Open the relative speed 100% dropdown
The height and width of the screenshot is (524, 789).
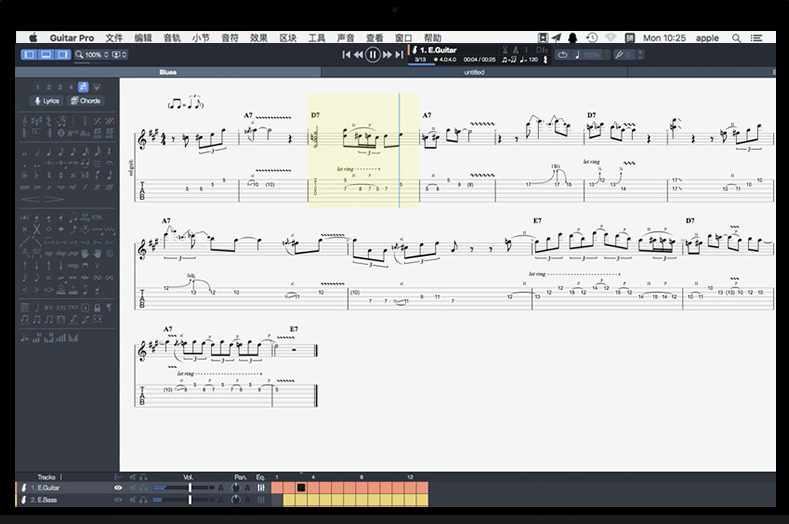click(x=592, y=54)
